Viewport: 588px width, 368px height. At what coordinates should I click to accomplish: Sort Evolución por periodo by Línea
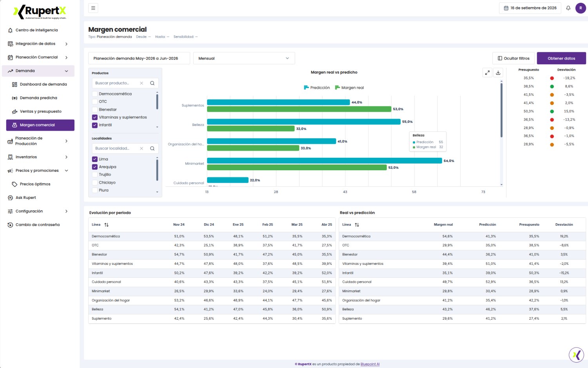[106, 225]
